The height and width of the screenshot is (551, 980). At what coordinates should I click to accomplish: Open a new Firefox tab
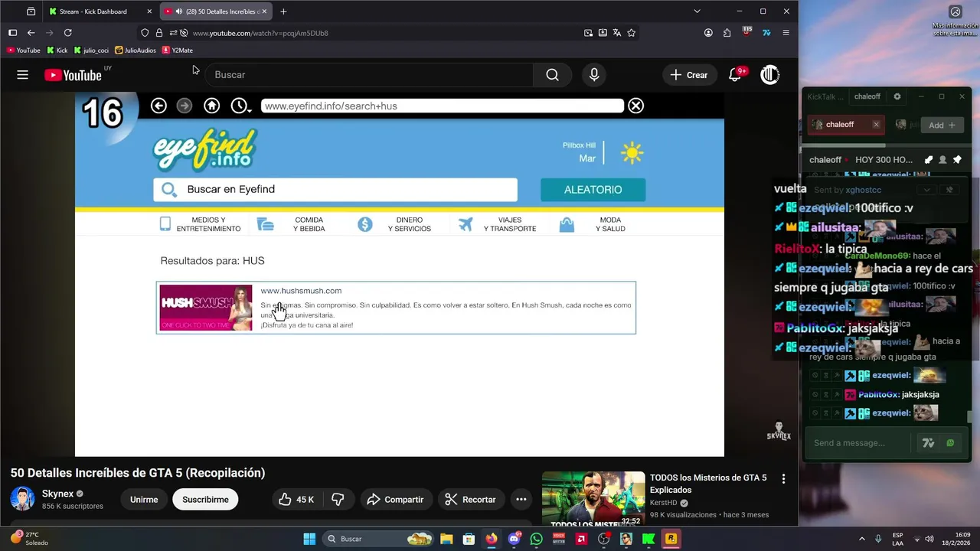click(283, 11)
